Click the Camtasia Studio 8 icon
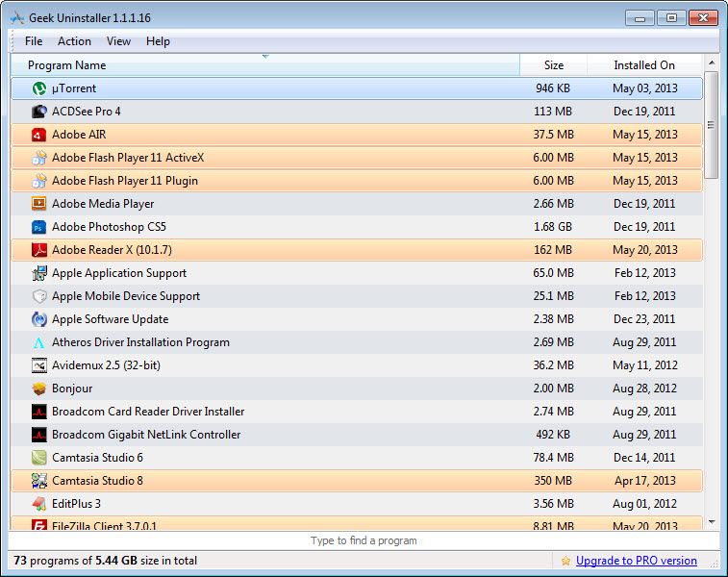728x577 pixels. click(39, 481)
